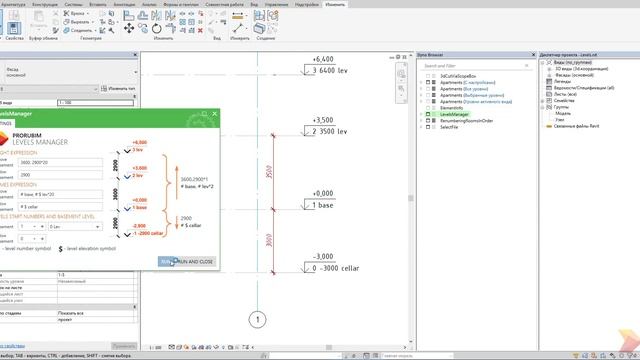Open the 0 Lev basement level dropdown
Screen dimensions: 640x360
(x=75, y=227)
